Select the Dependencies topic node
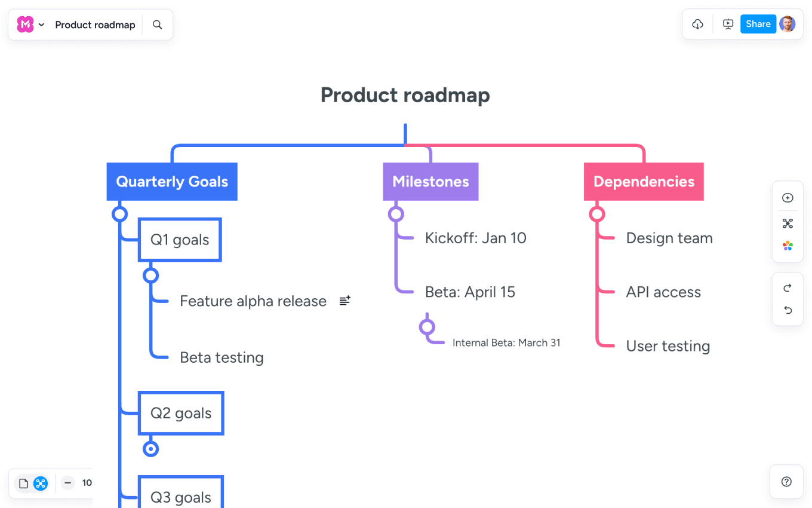Screen dimensions: 812x508 pos(644,182)
